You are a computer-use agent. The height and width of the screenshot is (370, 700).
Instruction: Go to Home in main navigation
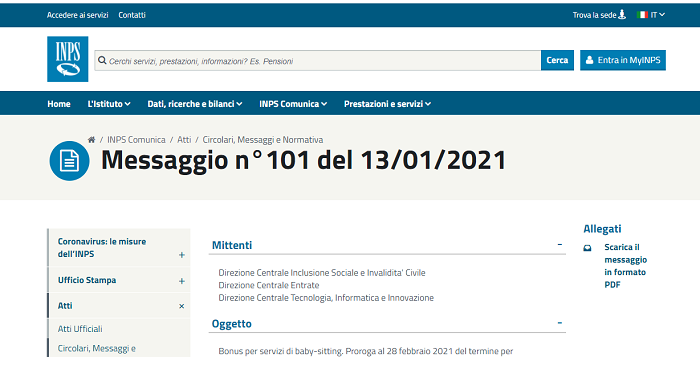(x=59, y=104)
